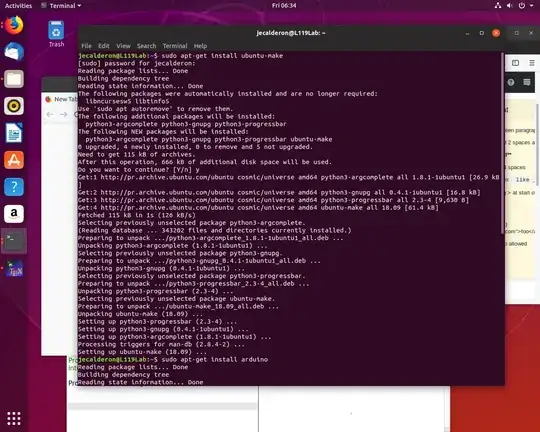Open the Help question mark icon
540x432 pixels.
click(14, 187)
